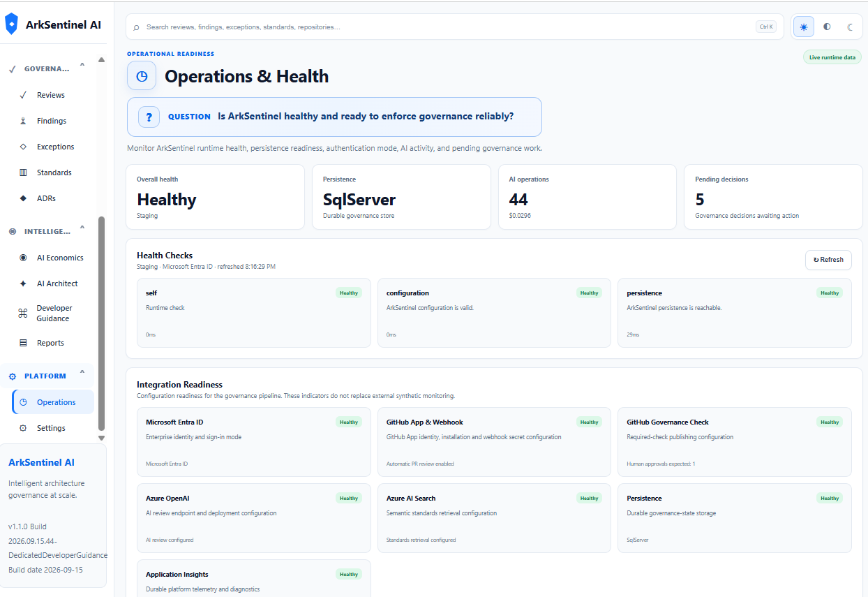Click the AI Architect sparkle icon
The height and width of the screenshot is (597, 868).
point(23,283)
